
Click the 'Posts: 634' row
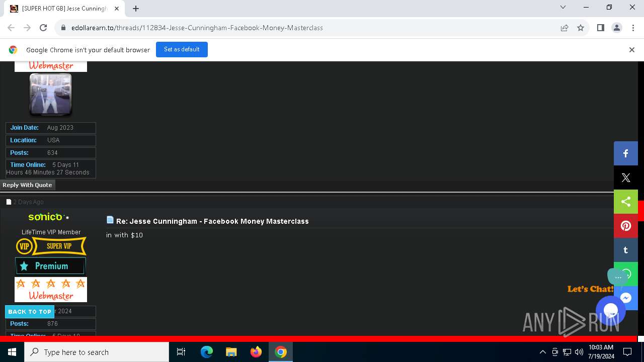[51, 153]
